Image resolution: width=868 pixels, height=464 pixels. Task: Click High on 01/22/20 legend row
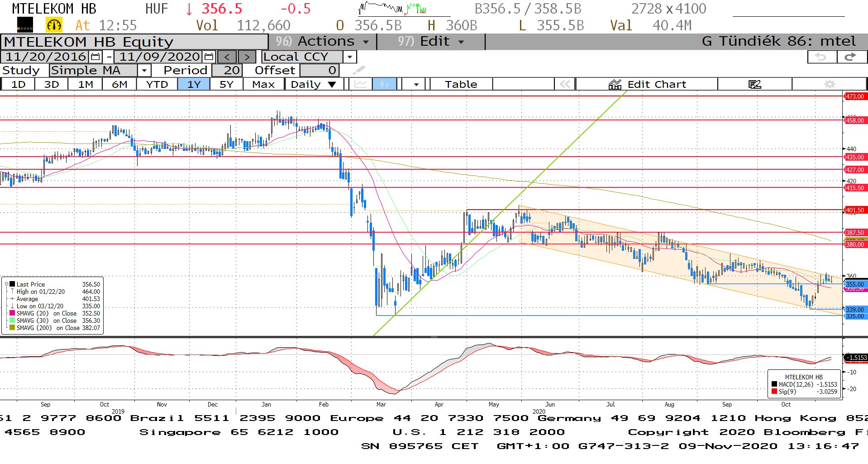point(55,292)
